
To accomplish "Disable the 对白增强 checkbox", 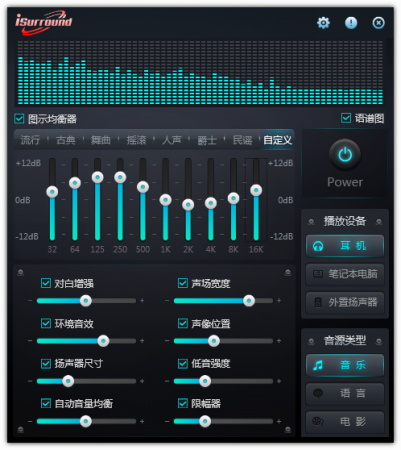I will click(x=46, y=283).
